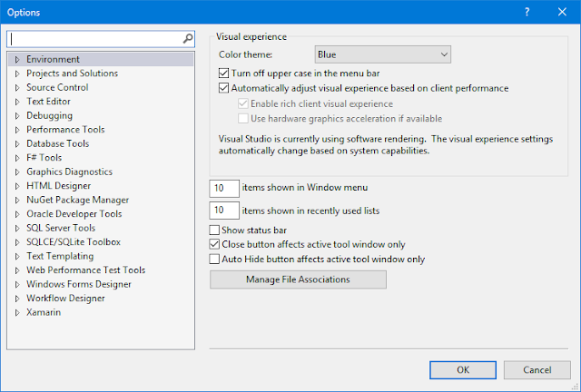The height and width of the screenshot is (392, 581).
Task: Select the Text Templating category
Action: tap(60, 257)
